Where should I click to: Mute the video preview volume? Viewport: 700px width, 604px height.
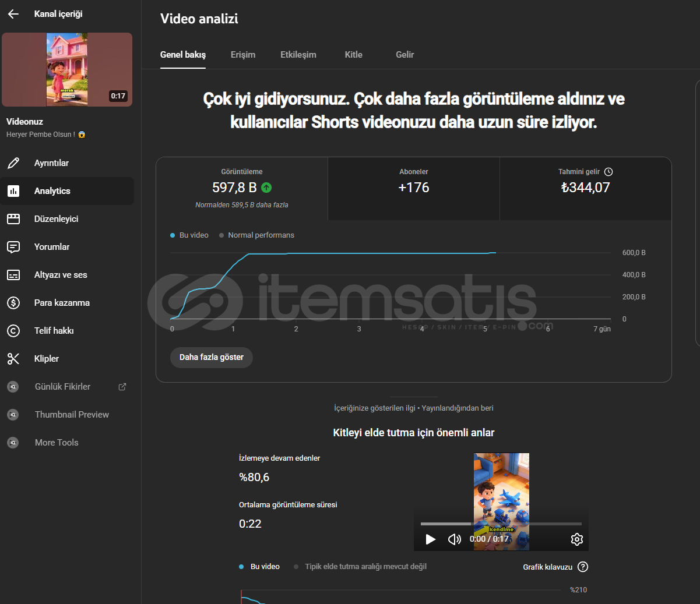pyautogui.click(x=454, y=539)
